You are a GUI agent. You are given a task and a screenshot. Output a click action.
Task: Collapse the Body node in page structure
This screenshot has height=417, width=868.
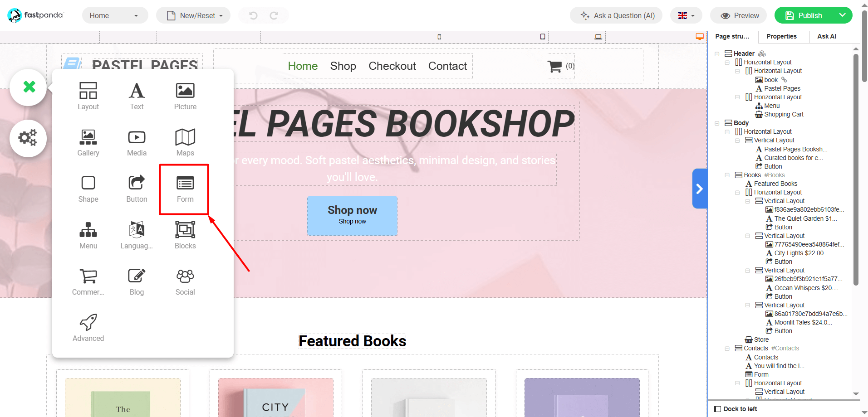[x=717, y=123]
